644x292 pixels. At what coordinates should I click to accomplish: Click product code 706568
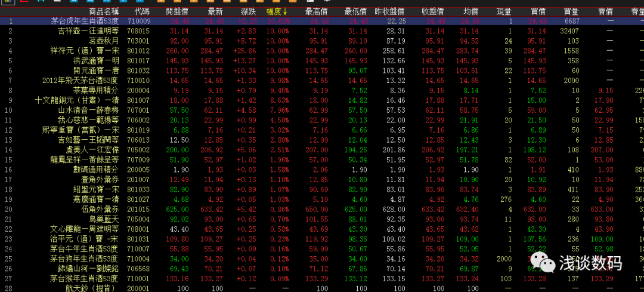pyautogui.click(x=139, y=268)
